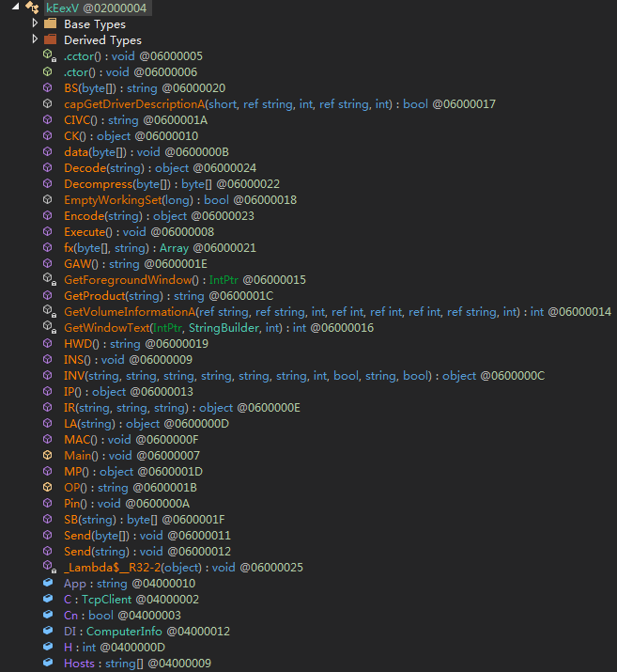This screenshot has height=672, width=617.
Task: Open the Execute() method entry
Action: click(x=90, y=231)
